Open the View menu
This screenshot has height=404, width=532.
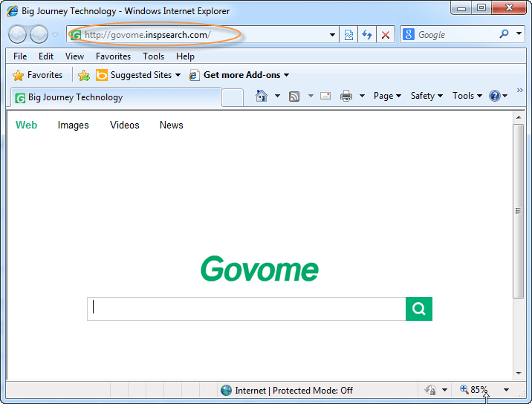click(74, 56)
